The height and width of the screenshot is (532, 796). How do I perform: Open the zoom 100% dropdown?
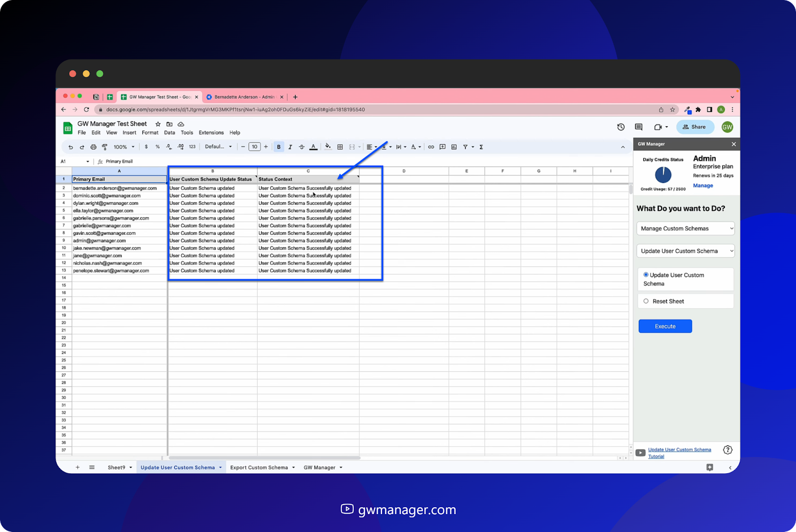[124, 147]
